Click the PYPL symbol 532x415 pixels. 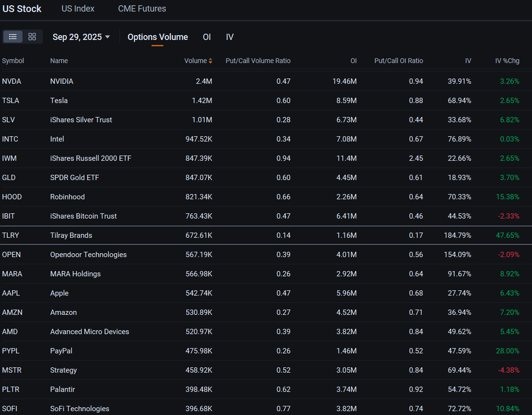(11, 351)
